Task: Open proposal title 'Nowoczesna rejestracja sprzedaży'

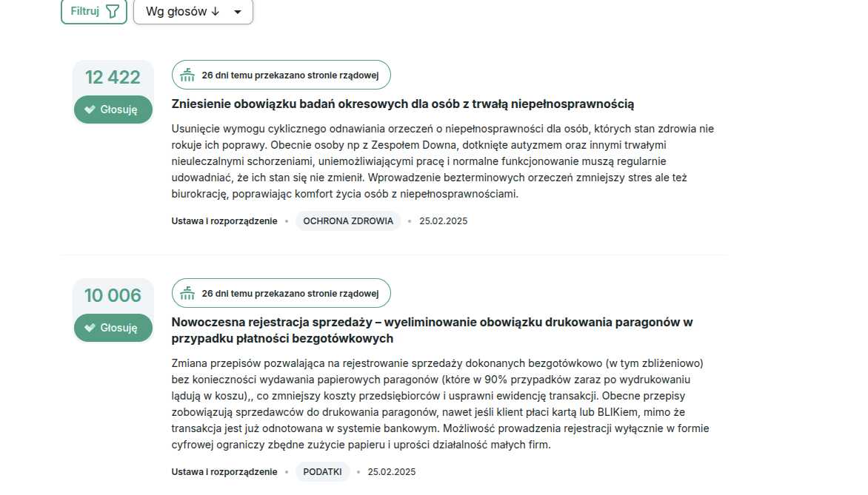Action: pyautogui.click(x=432, y=330)
